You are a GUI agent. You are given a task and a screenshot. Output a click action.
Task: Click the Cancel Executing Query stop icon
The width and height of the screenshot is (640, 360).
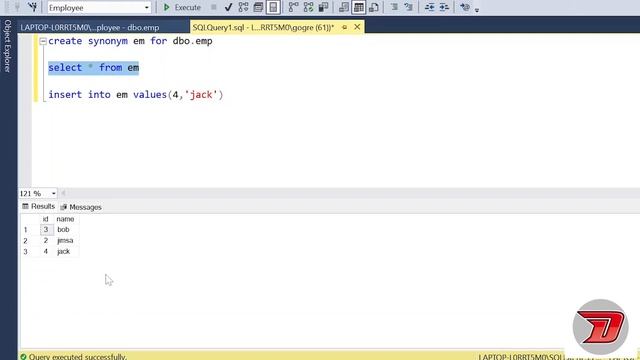213,7
